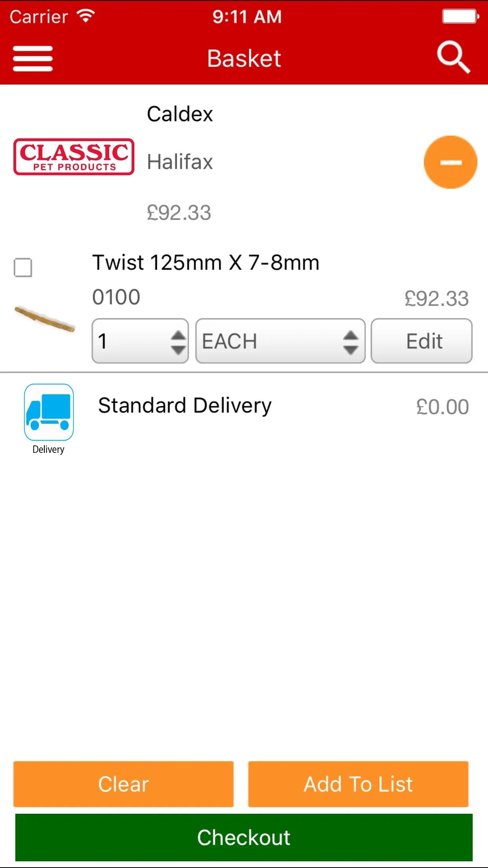Viewport: 488px width, 868px height.
Task: Tap the Twist 125mm X 7-8mm title
Action: coord(205,263)
